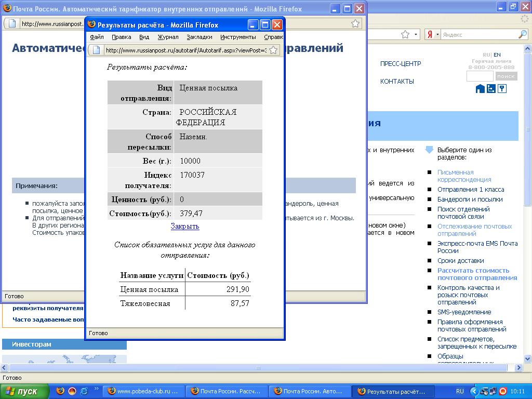
Task: Click the bookmark star in popup address bar
Action: click(x=273, y=50)
